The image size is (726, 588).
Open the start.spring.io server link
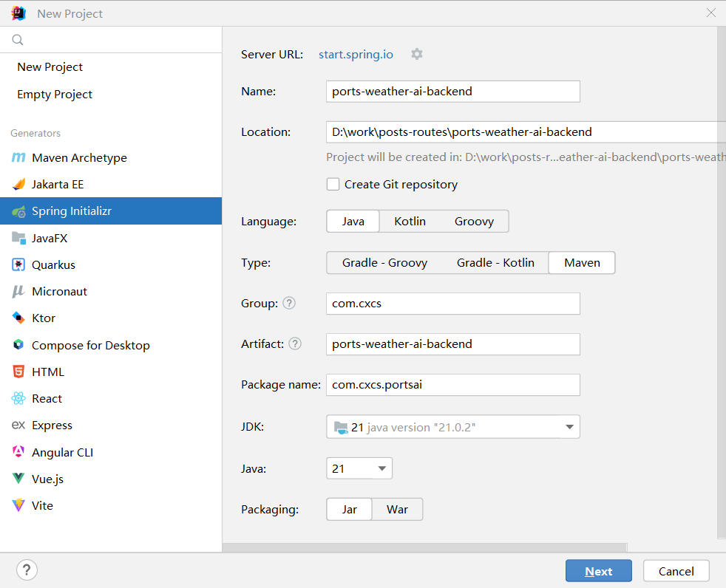tap(356, 55)
